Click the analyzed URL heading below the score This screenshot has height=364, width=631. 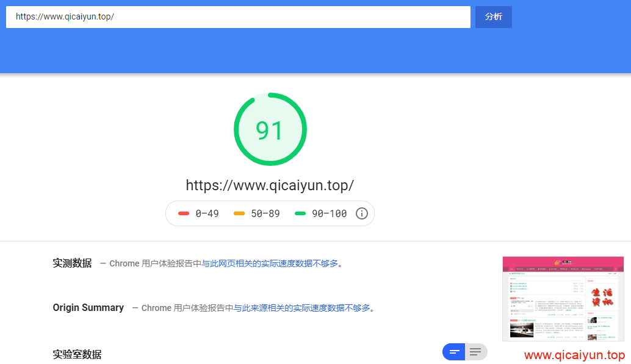pyautogui.click(x=270, y=185)
